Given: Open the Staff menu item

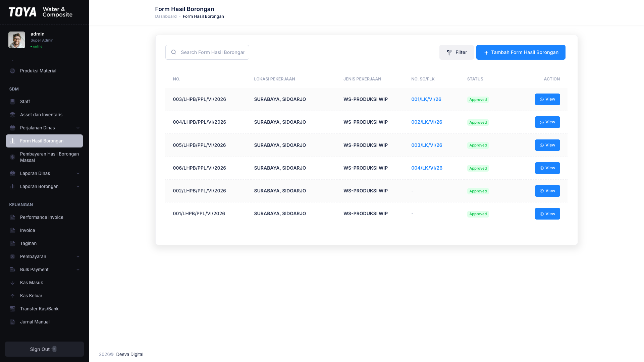Looking at the screenshot, I should coord(44,102).
